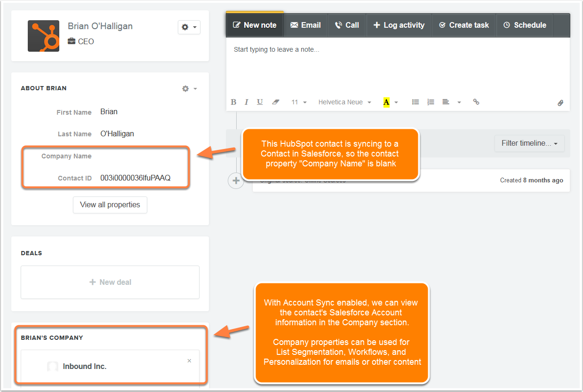Click the Contact ID value 003i0000036lfuPAAQ
Image resolution: width=583 pixels, height=392 pixels.
click(x=136, y=178)
